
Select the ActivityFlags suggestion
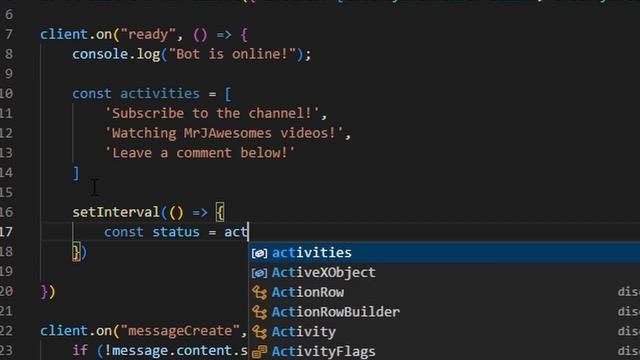(x=444, y=351)
